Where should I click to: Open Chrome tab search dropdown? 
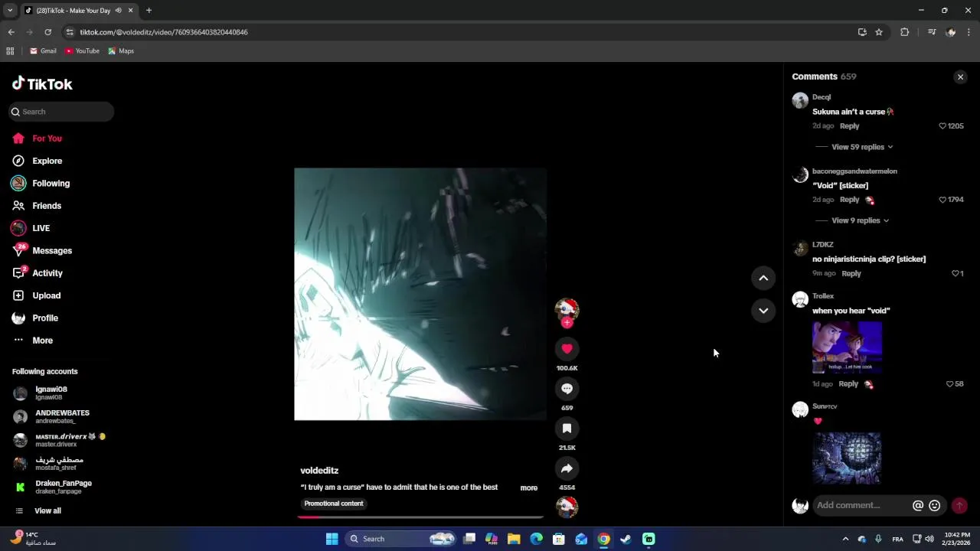tap(10, 11)
